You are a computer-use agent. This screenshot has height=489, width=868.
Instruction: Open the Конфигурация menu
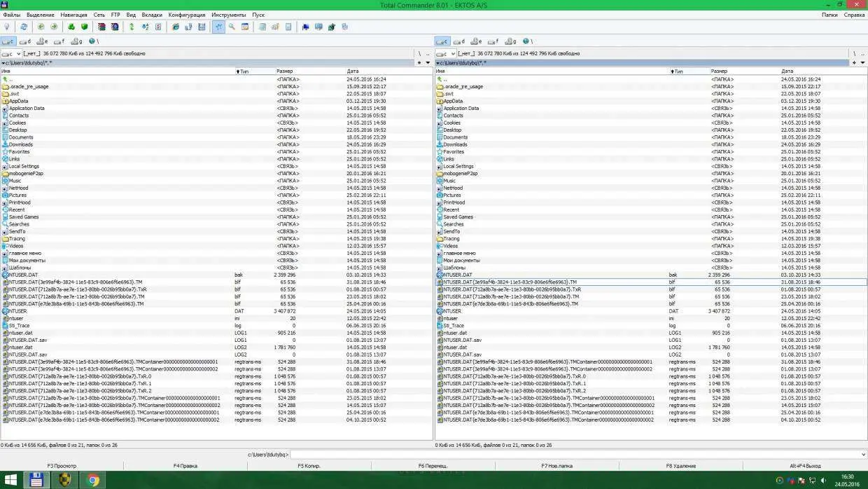coord(187,15)
